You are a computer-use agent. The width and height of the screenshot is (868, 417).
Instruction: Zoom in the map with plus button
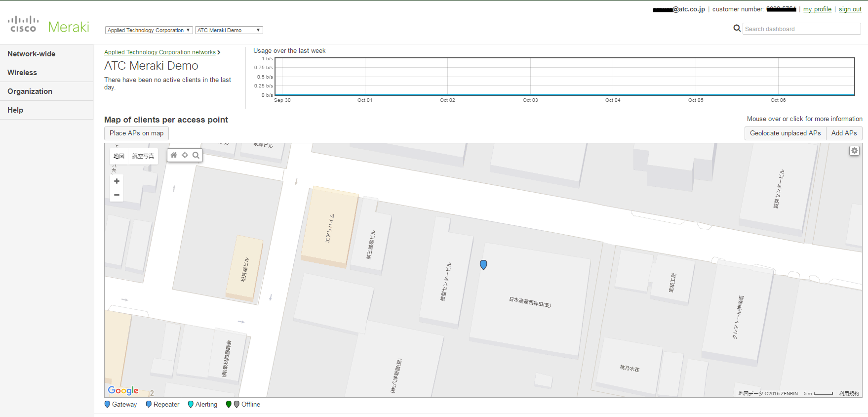click(x=117, y=181)
